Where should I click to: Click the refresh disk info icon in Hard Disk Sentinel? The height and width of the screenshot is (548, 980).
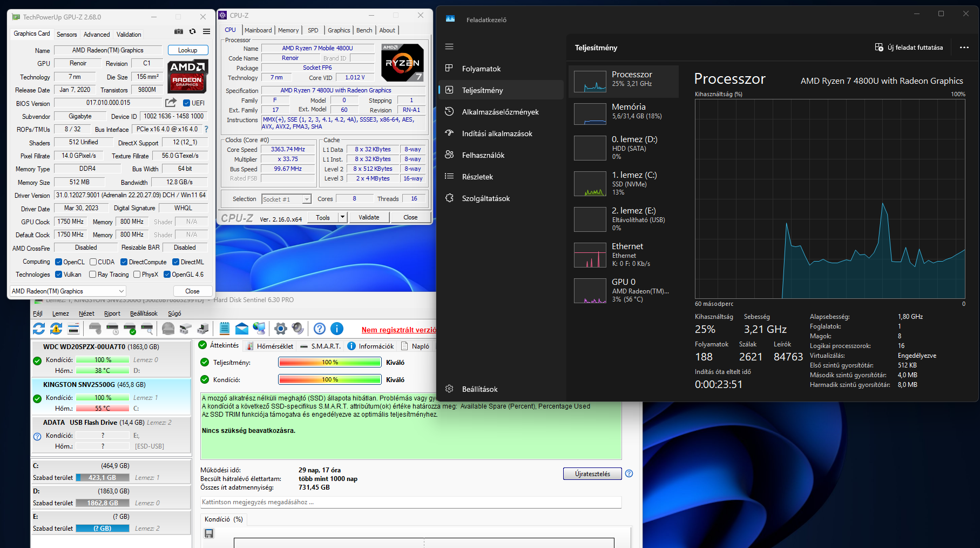click(x=39, y=328)
